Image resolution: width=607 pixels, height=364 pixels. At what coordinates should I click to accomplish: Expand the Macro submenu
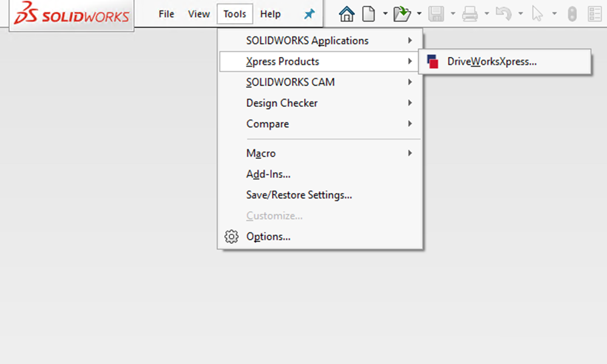[x=261, y=153]
